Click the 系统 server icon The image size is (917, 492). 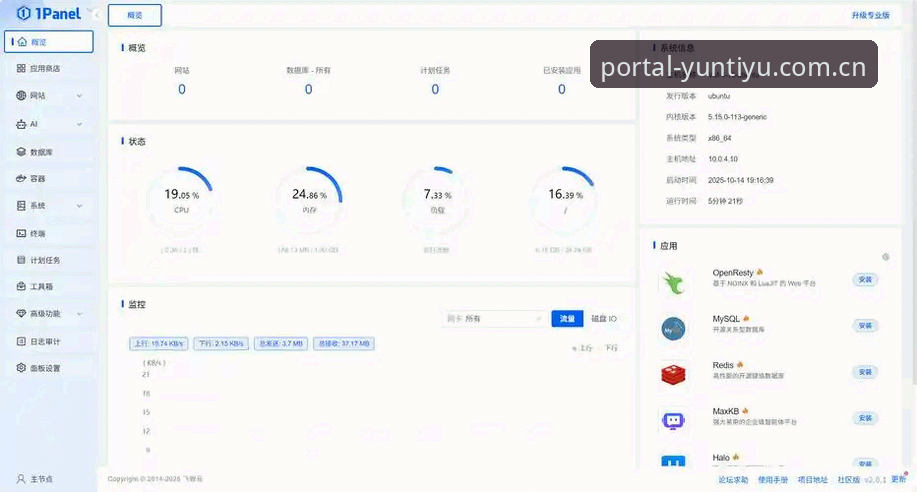(21, 205)
